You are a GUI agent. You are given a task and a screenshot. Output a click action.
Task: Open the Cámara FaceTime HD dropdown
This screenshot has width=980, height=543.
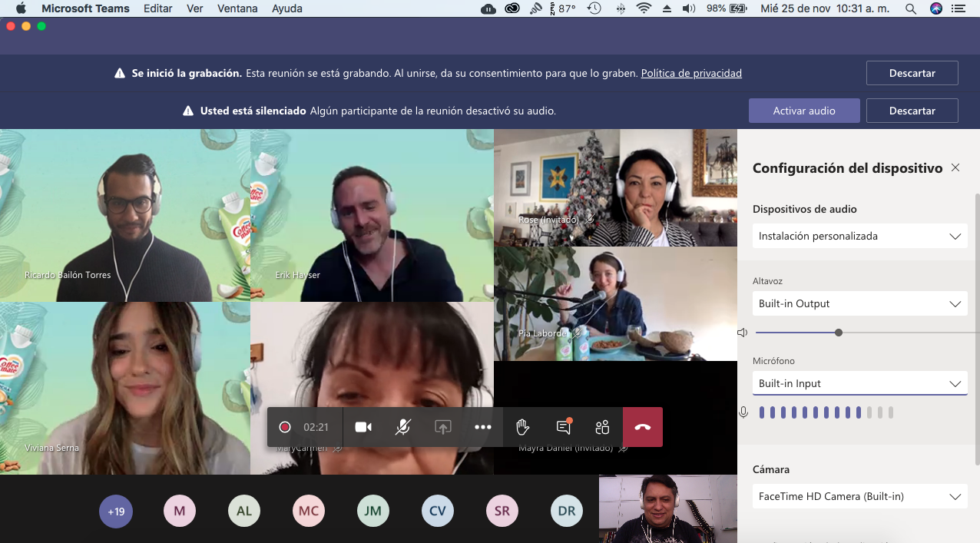pyautogui.click(x=859, y=496)
